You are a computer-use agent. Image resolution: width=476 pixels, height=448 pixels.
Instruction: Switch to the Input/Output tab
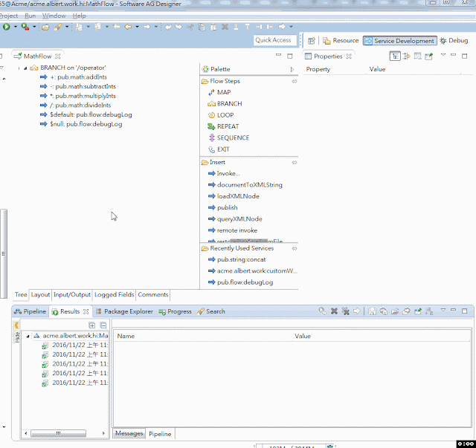tap(72, 294)
